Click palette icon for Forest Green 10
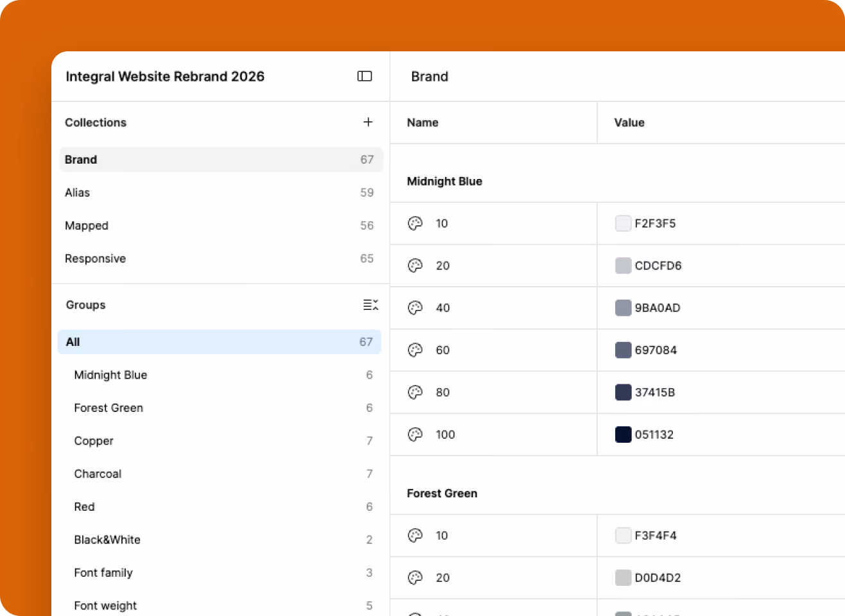The width and height of the screenshot is (845, 616). click(415, 535)
